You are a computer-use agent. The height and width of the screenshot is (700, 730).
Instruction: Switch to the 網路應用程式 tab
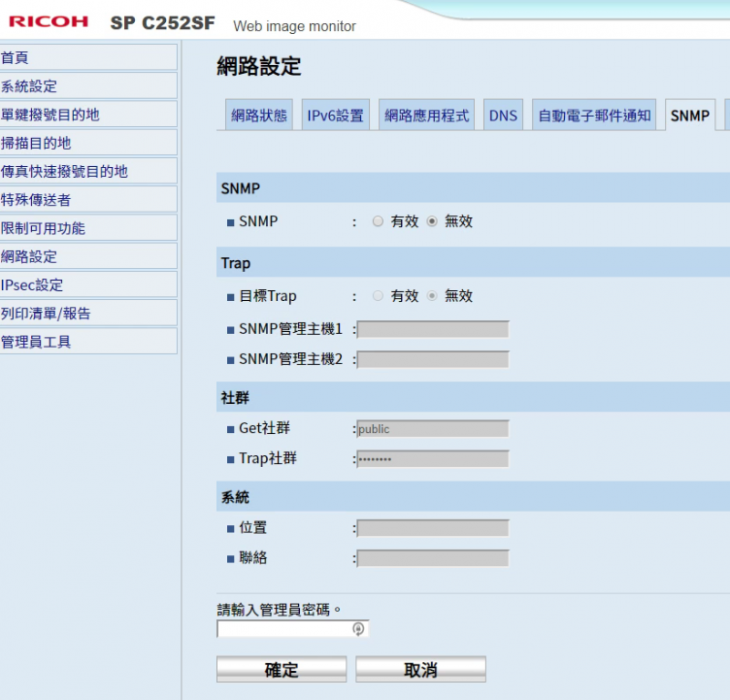(x=426, y=116)
